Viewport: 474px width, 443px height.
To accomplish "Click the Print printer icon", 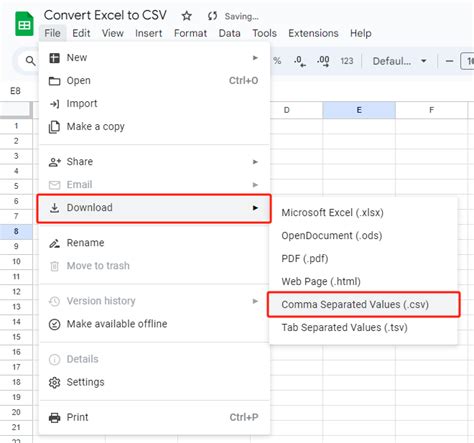I will [x=54, y=418].
